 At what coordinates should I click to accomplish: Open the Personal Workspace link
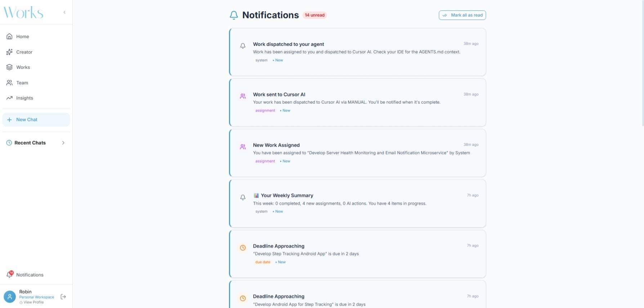[37, 297]
